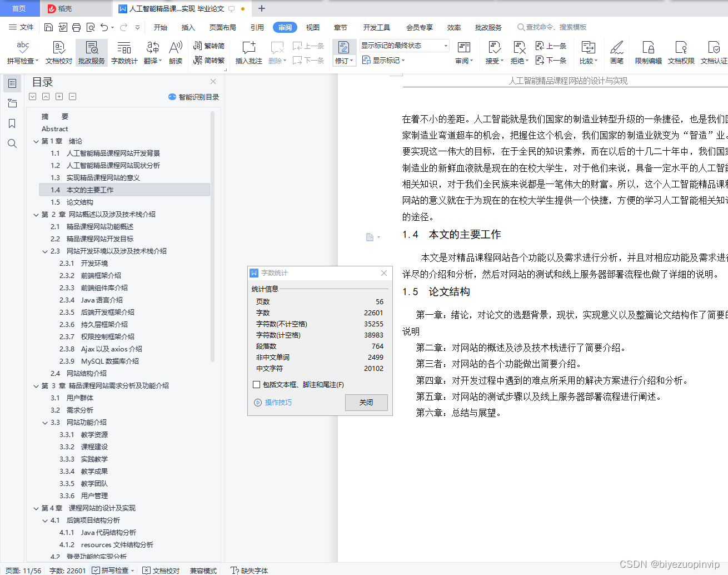Open restrict editing (限制编辑)
The image size is (728, 575).
648,53
